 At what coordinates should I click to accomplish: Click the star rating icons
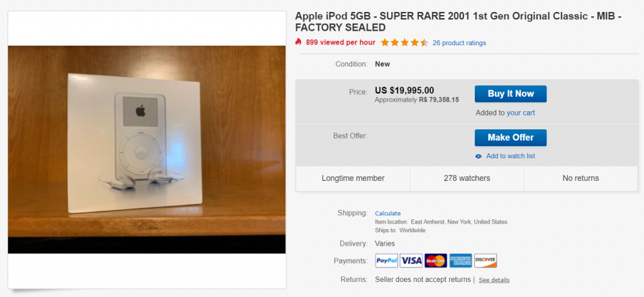404,43
